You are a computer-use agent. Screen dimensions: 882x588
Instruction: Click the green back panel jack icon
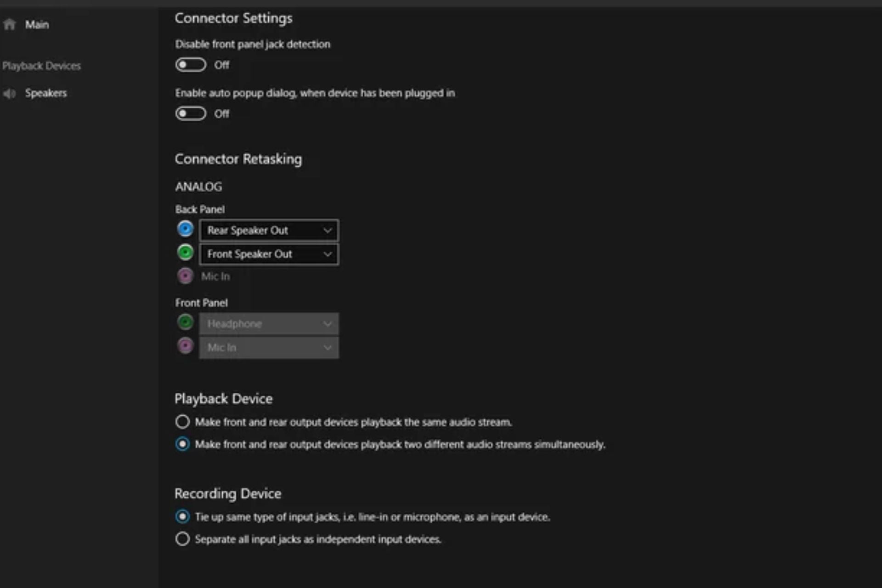[x=185, y=252]
